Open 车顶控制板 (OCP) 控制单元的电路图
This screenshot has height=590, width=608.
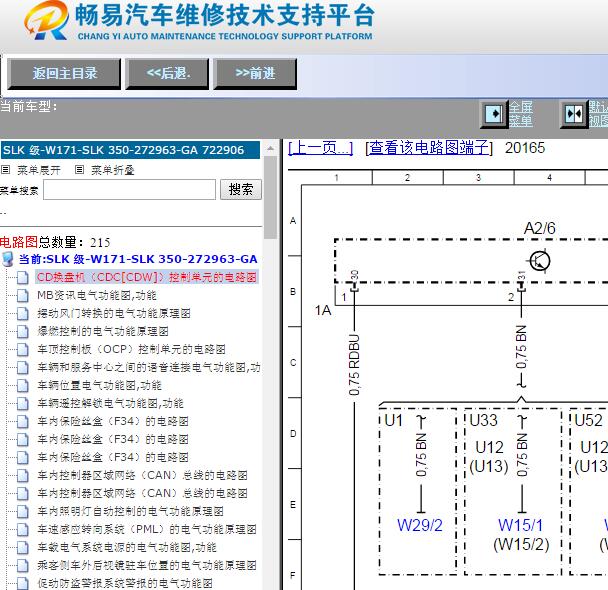click(131, 349)
